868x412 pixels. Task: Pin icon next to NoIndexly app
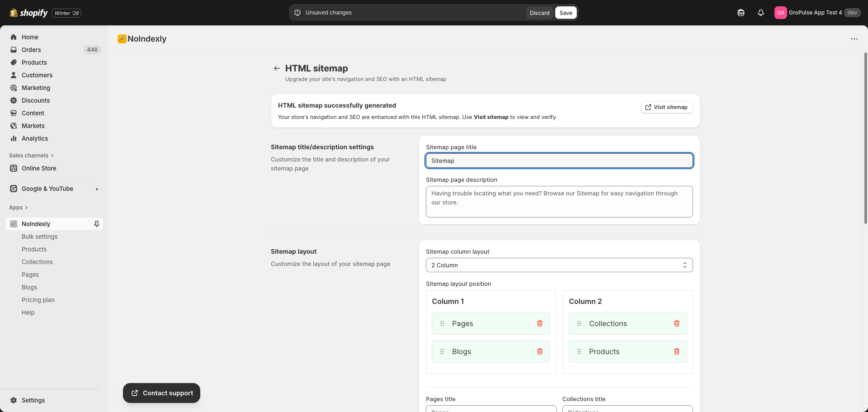[96, 224]
